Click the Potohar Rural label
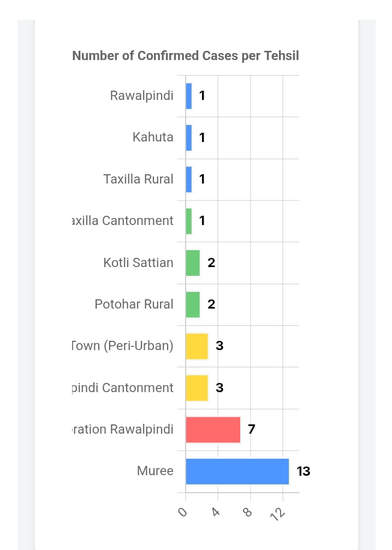The image size is (392, 550). [x=134, y=304]
